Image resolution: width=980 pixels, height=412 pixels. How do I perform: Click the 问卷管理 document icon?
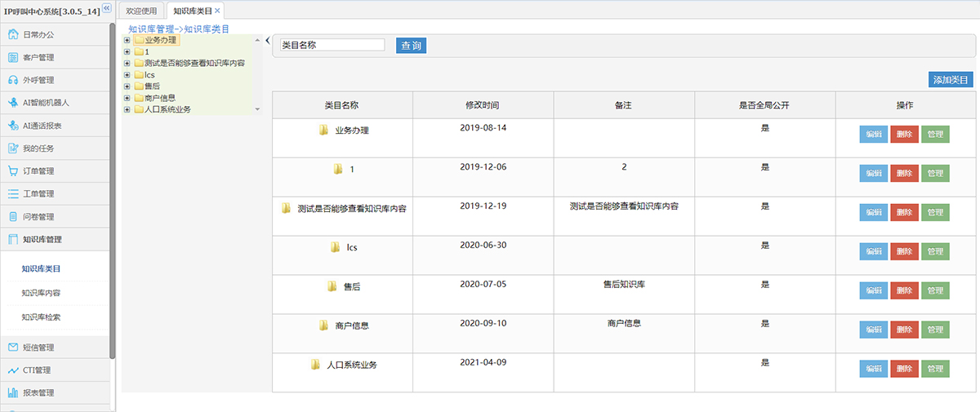click(13, 217)
